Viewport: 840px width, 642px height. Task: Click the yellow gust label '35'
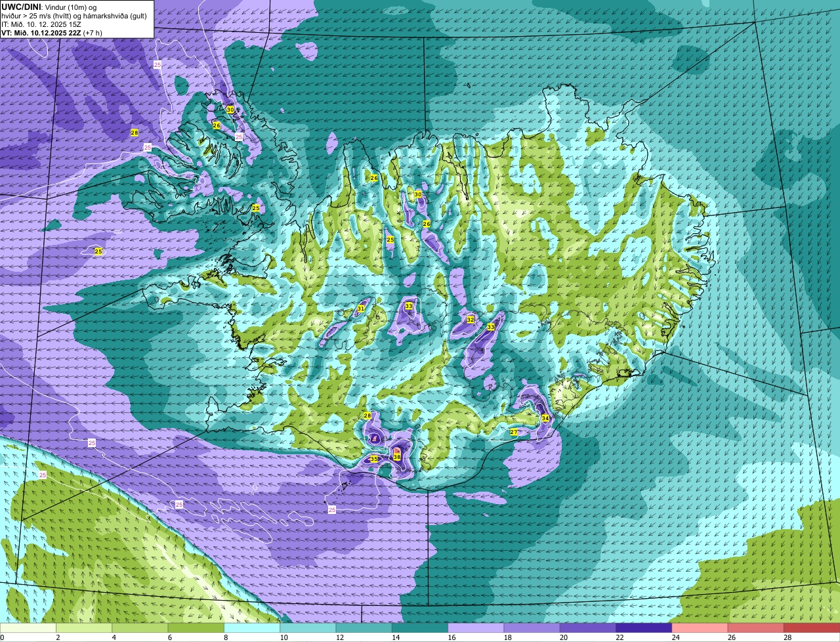[x=373, y=459]
